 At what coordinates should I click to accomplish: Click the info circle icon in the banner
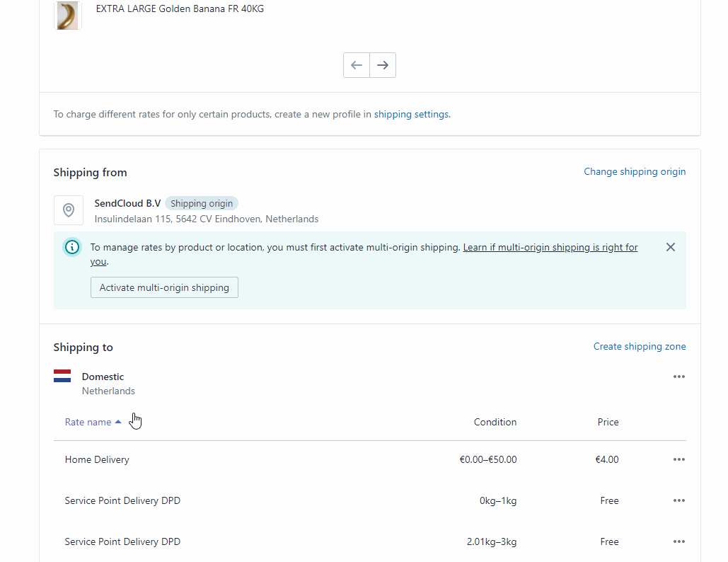pyautogui.click(x=71, y=247)
